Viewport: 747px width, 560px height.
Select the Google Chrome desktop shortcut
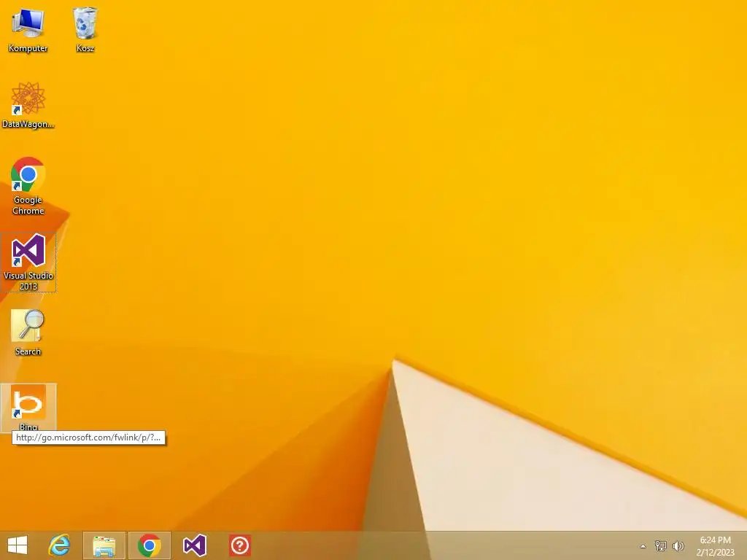(28, 186)
